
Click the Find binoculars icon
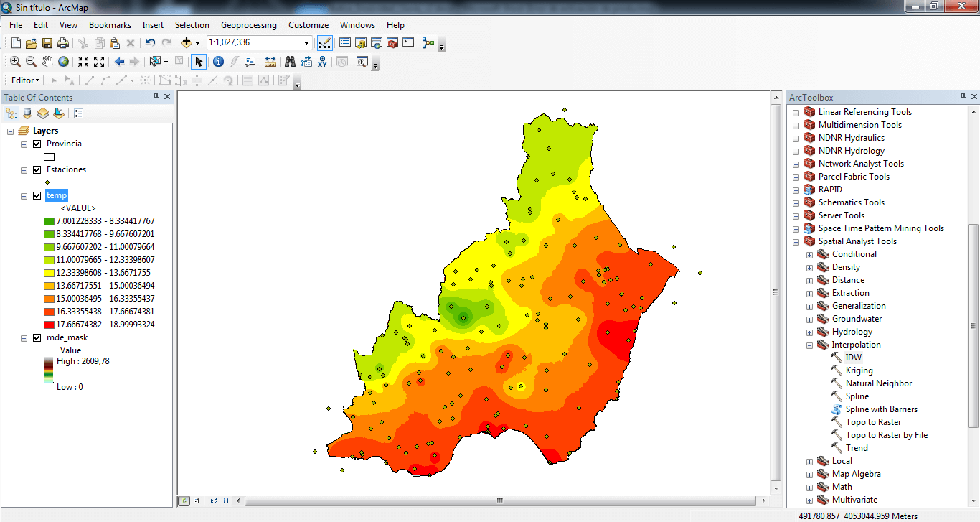click(x=290, y=62)
